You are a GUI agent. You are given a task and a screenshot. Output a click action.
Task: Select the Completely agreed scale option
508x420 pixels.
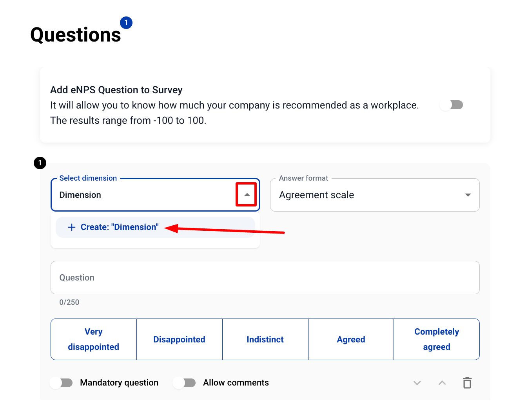click(x=436, y=339)
